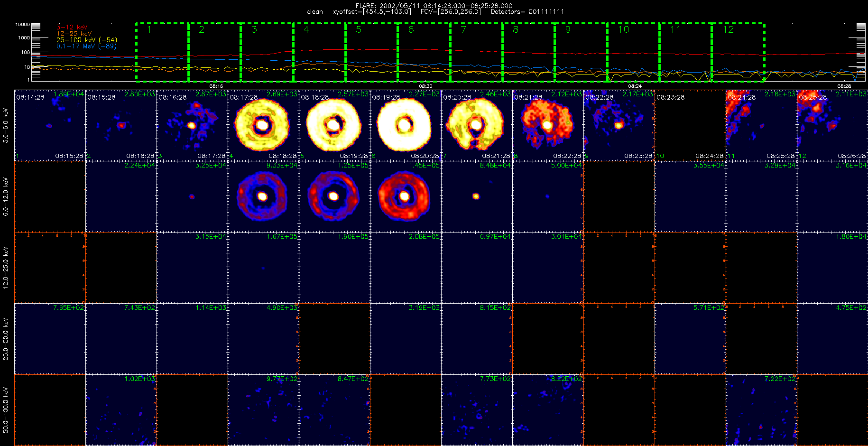Open 50-100 keV image labeled 9.77E+02
The image size is (868, 446).
(264, 410)
